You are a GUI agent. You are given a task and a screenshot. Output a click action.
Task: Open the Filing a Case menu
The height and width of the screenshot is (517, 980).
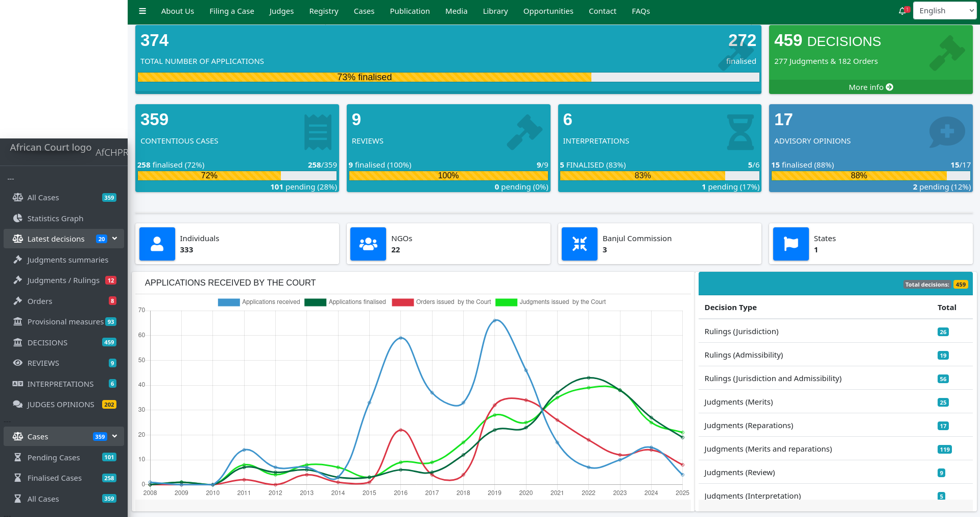(231, 11)
